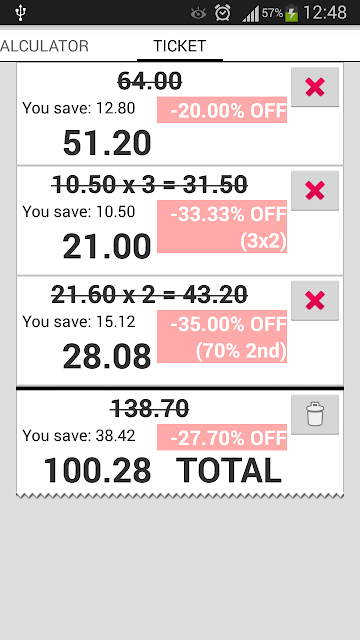Select the TICKET tab
The image size is (360, 640).
180,46
